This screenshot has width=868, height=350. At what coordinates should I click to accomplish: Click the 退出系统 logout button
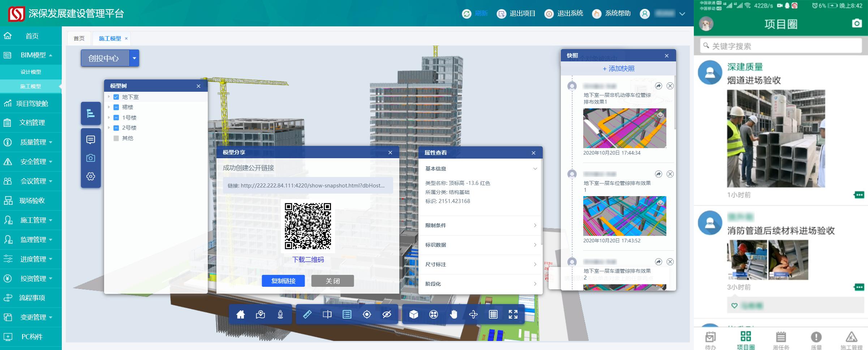(564, 14)
